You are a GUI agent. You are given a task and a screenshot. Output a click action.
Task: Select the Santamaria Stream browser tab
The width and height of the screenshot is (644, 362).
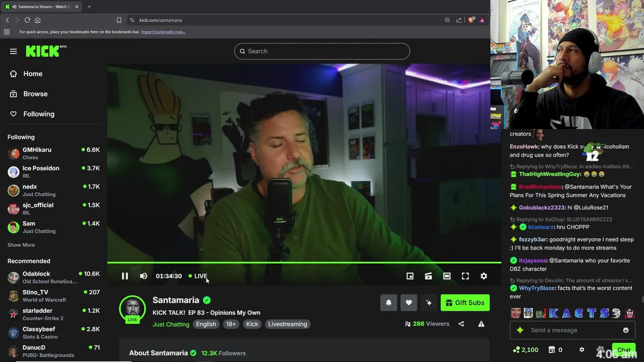42,7
